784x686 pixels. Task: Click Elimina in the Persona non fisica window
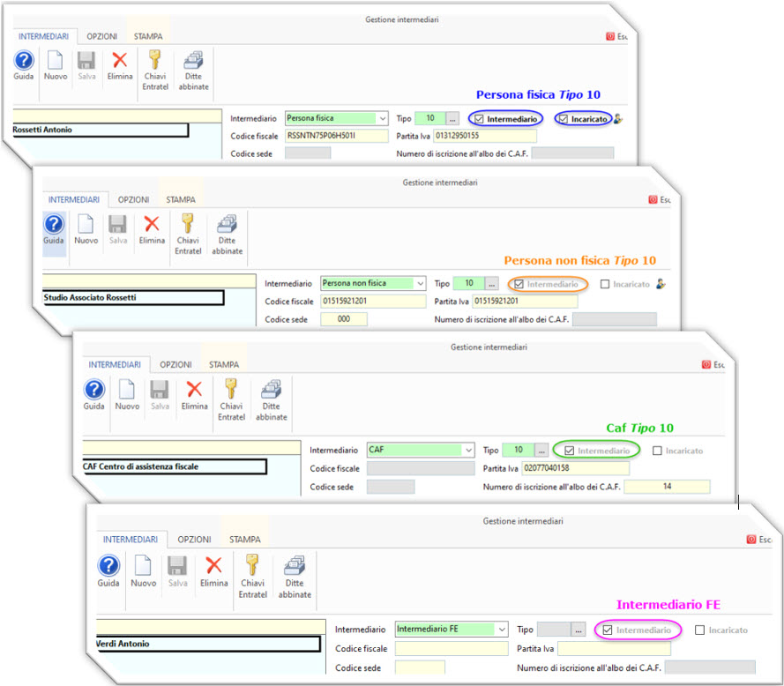[152, 229]
